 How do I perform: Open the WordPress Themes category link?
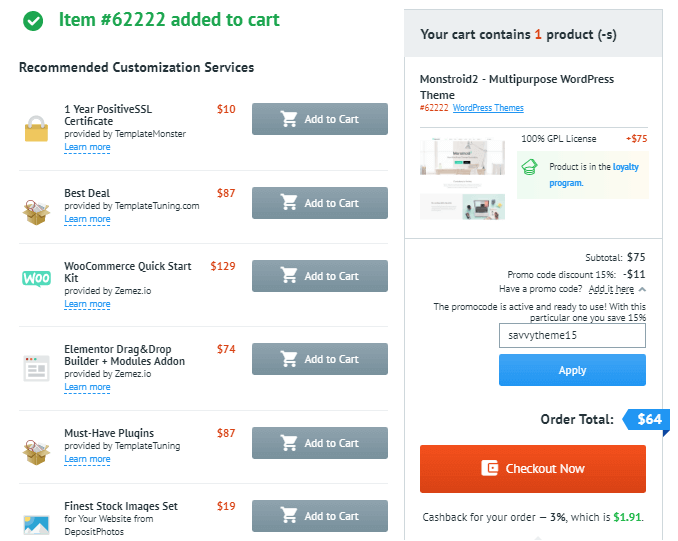[488, 108]
